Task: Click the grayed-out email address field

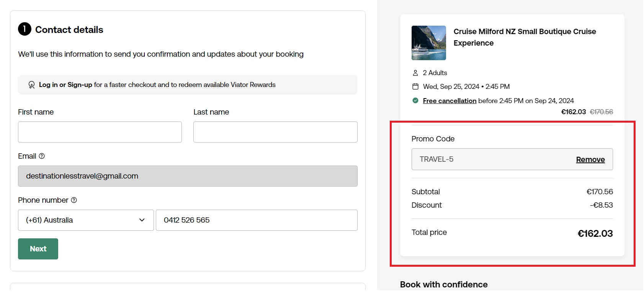Action: coord(188,176)
